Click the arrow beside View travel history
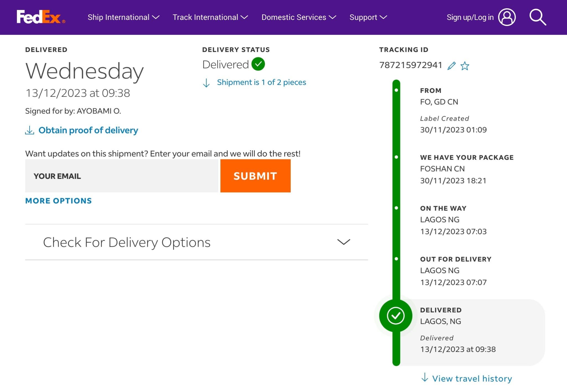567x392 pixels. coord(425,378)
